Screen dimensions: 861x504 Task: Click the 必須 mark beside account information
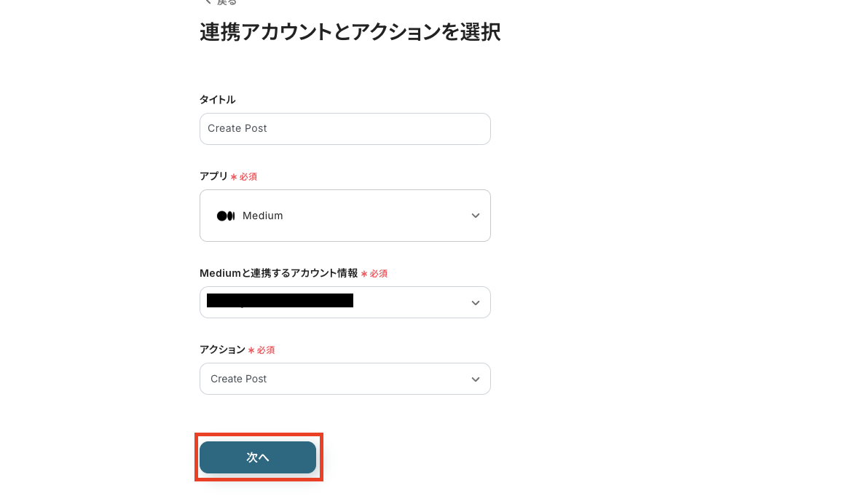(x=374, y=274)
